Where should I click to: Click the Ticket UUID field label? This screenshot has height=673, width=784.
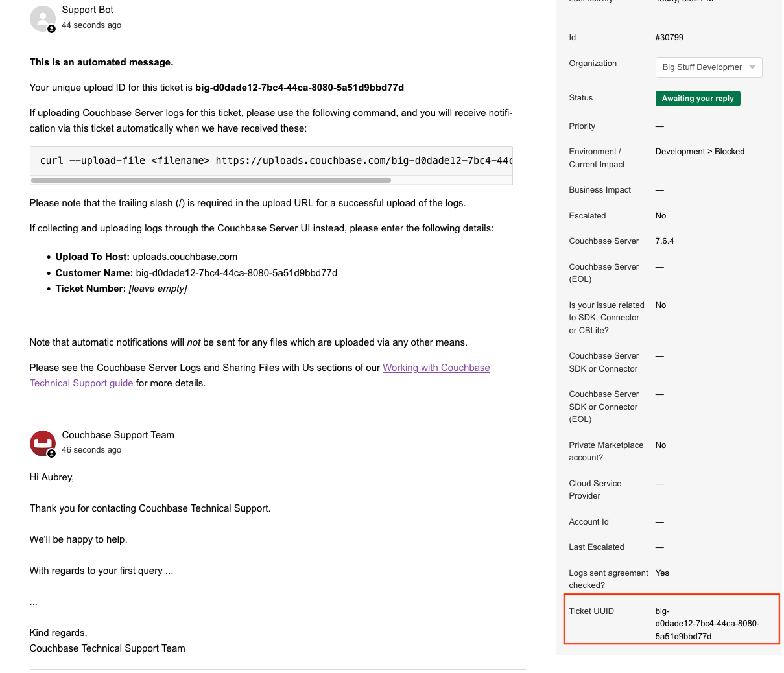[591, 611]
